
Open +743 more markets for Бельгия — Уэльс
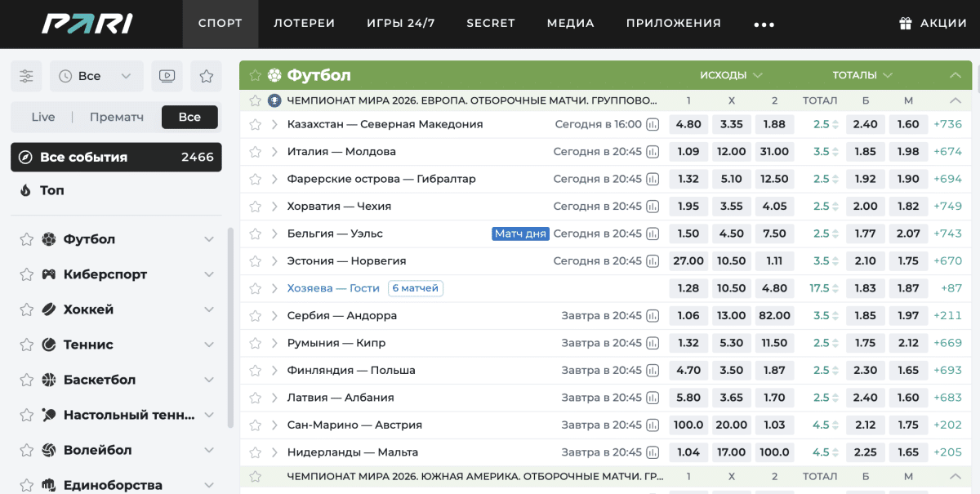pos(947,234)
